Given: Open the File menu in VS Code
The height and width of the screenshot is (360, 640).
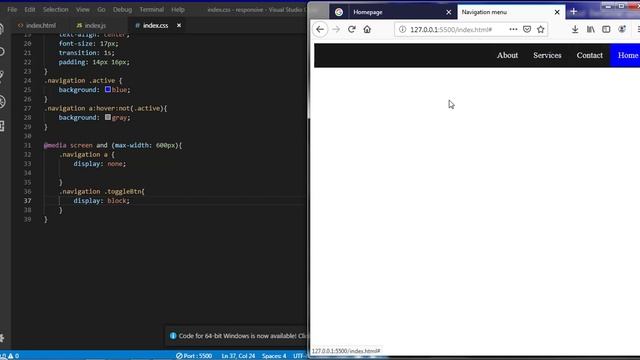Looking at the screenshot, I should point(12,9).
